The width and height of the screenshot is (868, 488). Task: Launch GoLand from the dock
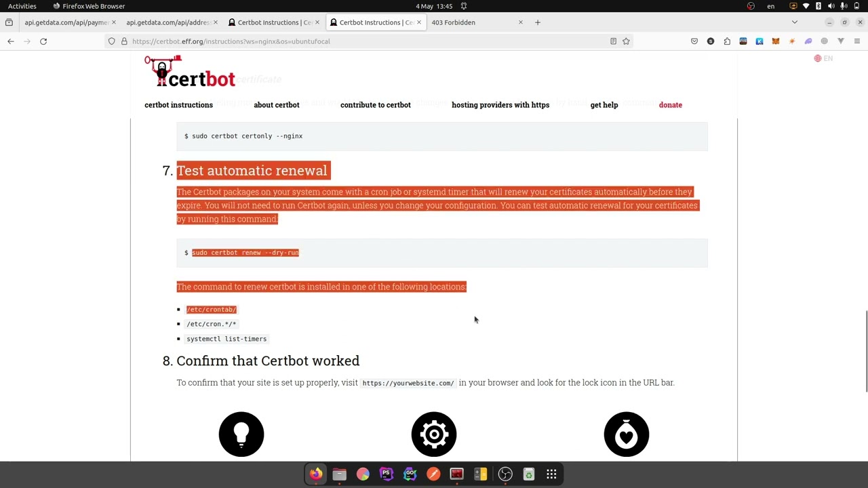[410, 474]
